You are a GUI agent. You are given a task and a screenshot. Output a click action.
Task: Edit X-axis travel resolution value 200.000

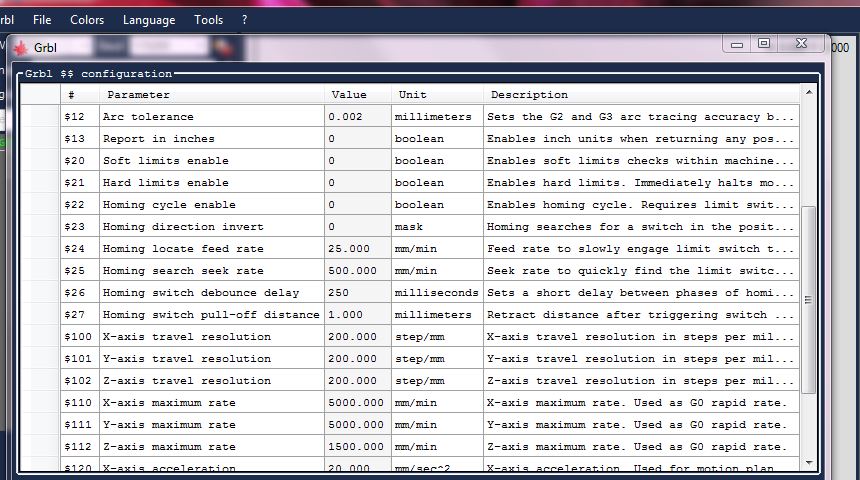click(x=358, y=336)
